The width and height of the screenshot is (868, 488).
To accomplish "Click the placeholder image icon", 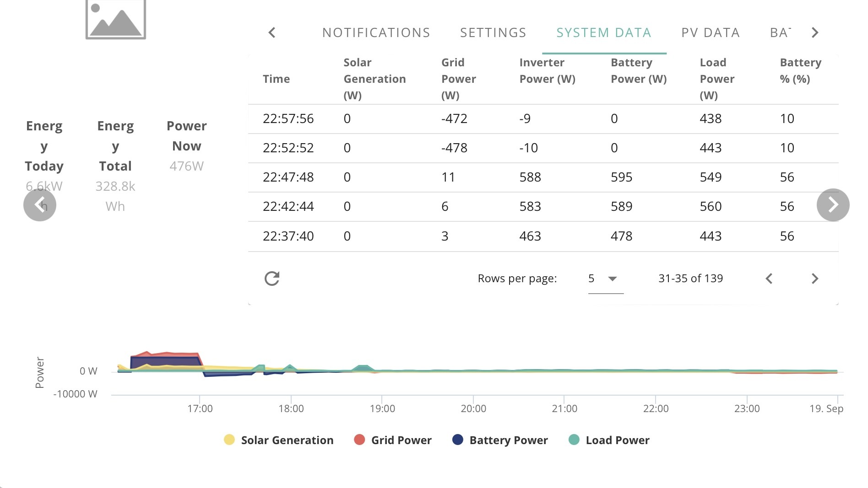I will point(116,19).
